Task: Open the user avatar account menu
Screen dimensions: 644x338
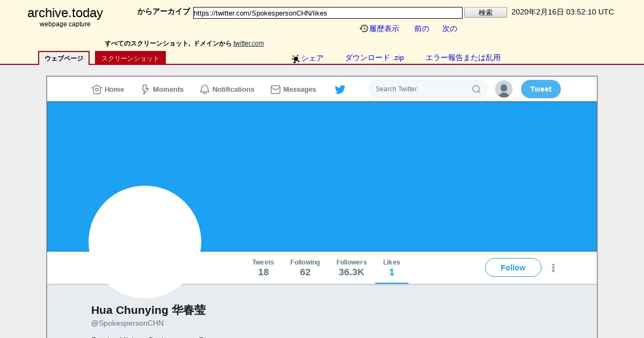Action: coord(504,89)
